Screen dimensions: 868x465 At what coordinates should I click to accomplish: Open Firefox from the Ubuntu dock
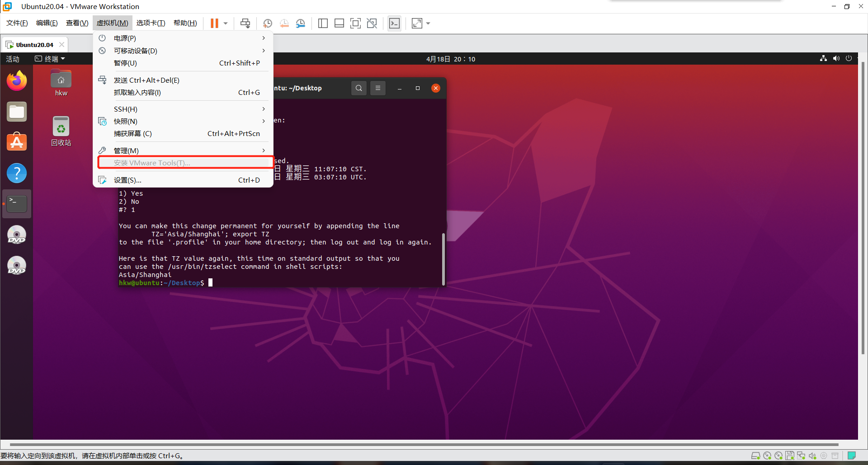17,81
